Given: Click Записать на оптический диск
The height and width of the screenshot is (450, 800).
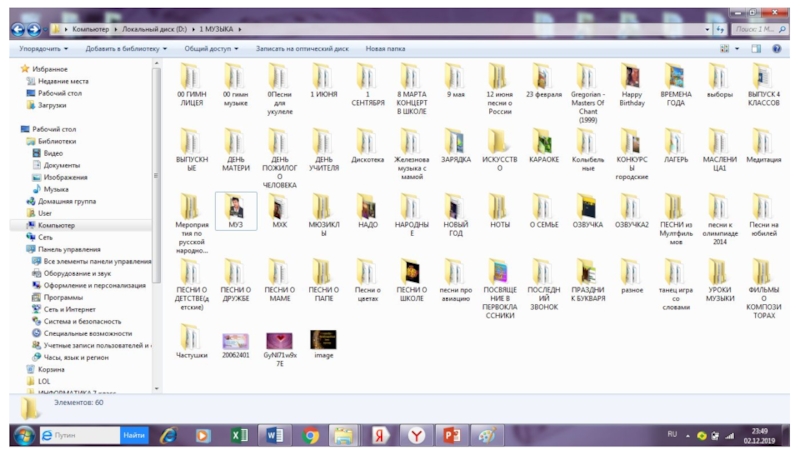Looking at the screenshot, I should point(302,49).
